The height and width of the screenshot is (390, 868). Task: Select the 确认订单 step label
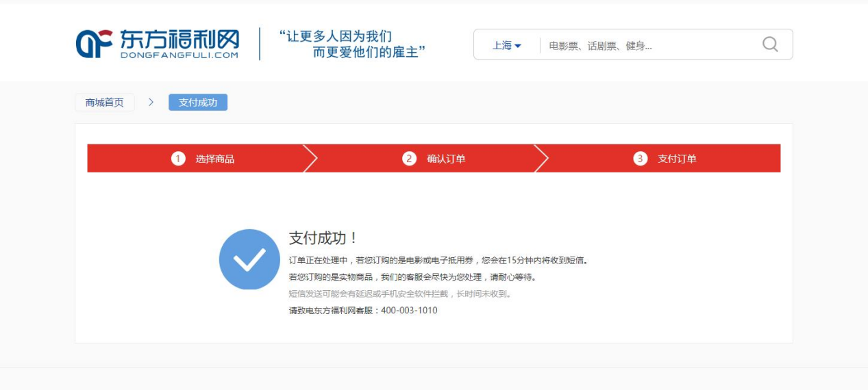(x=446, y=159)
